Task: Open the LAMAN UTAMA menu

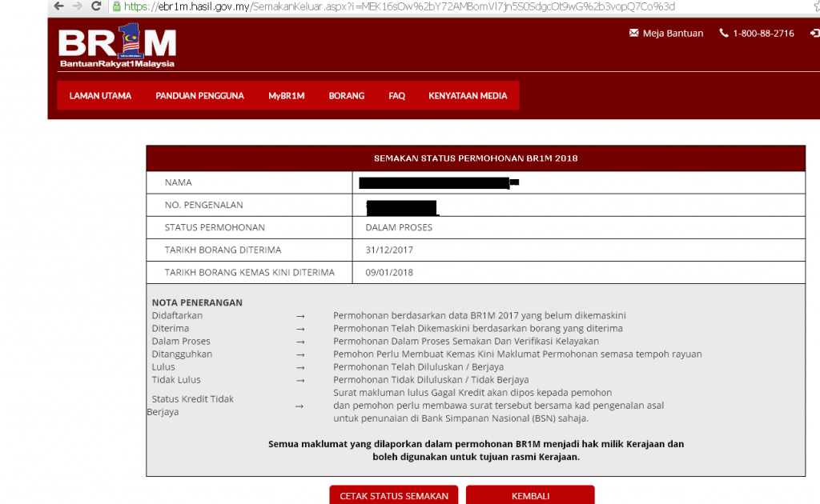Action: [100, 95]
